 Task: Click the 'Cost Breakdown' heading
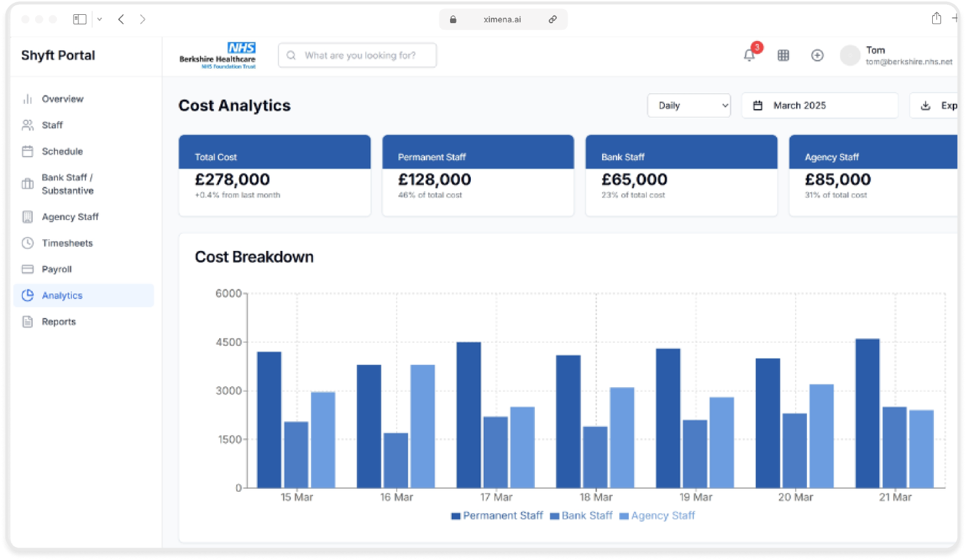pyautogui.click(x=254, y=257)
